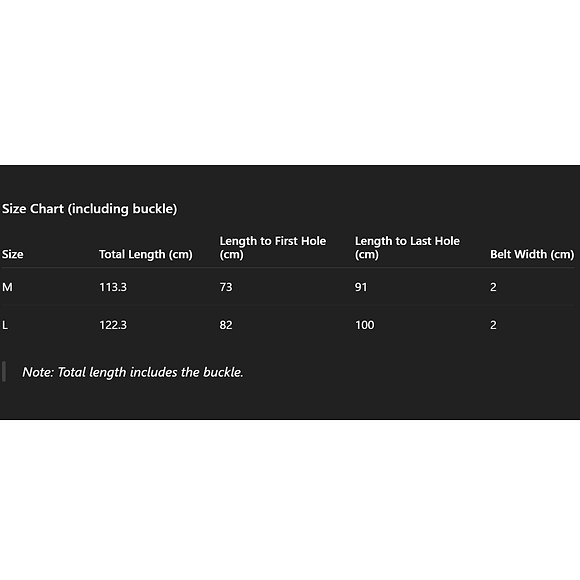
Task: Click the 82 first hole value
Action: pyautogui.click(x=226, y=325)
